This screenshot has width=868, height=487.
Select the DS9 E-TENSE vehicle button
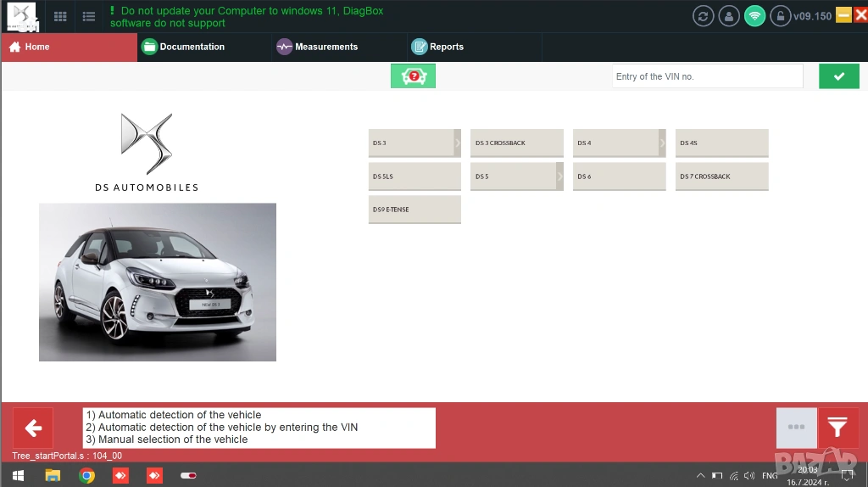(415, 210)
